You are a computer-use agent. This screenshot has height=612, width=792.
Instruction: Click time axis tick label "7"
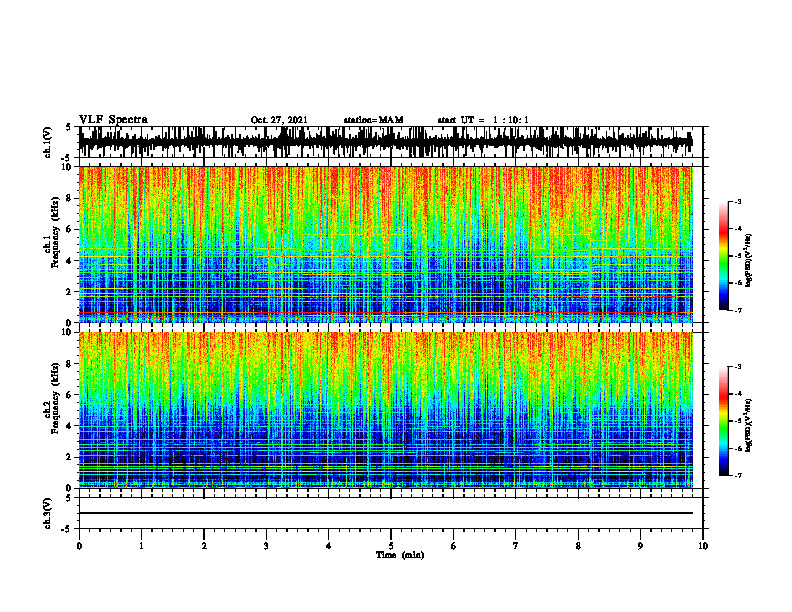pyautogui.click(x=516, y=546)
